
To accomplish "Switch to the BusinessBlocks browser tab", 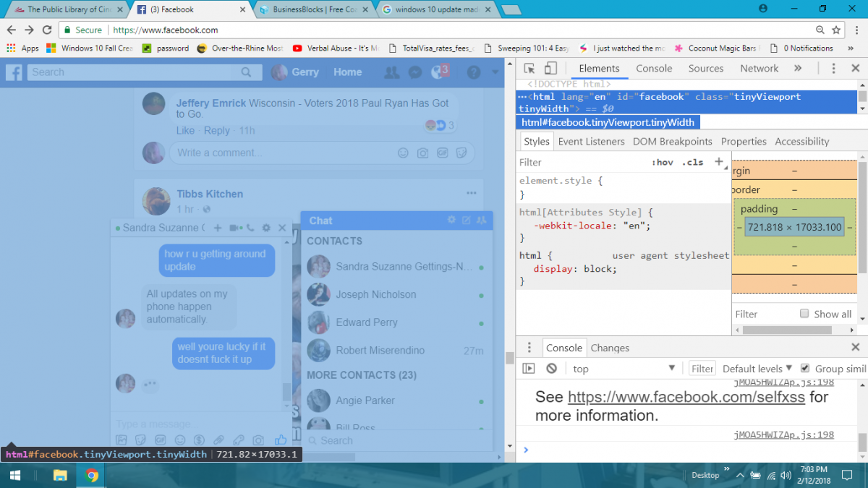I will pyautogui.click(x=315, y=9).
